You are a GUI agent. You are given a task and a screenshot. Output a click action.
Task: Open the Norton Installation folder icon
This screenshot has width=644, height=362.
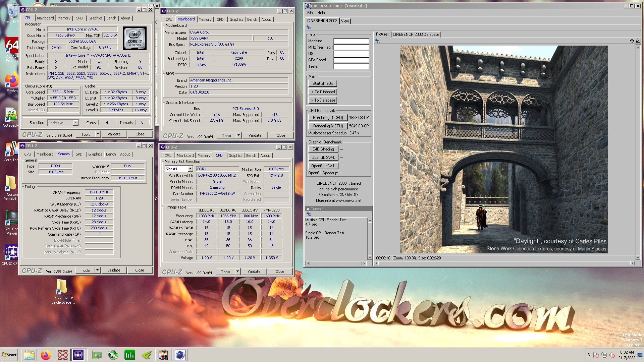coord(11,188)
